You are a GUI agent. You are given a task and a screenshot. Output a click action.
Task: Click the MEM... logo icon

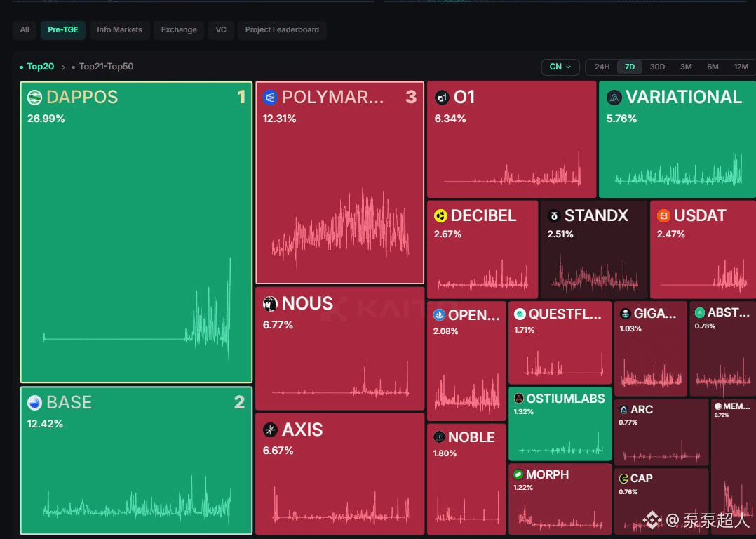[x=718, y=406]
